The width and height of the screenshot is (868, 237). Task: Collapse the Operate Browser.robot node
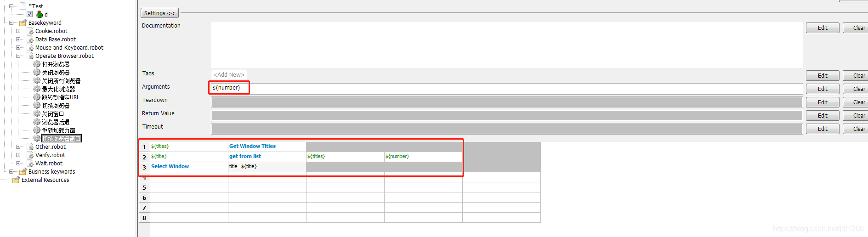click(x=18, y=56)
